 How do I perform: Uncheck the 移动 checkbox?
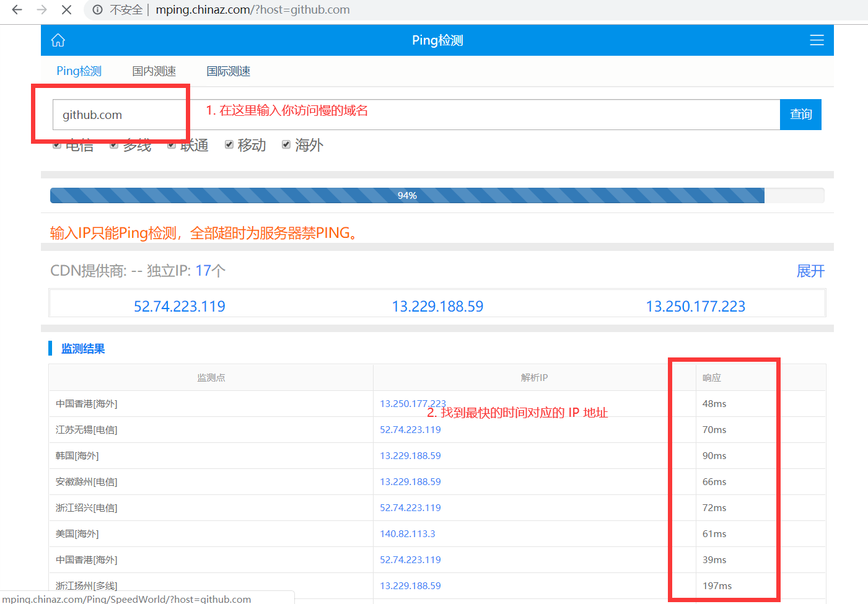point(229,144)
